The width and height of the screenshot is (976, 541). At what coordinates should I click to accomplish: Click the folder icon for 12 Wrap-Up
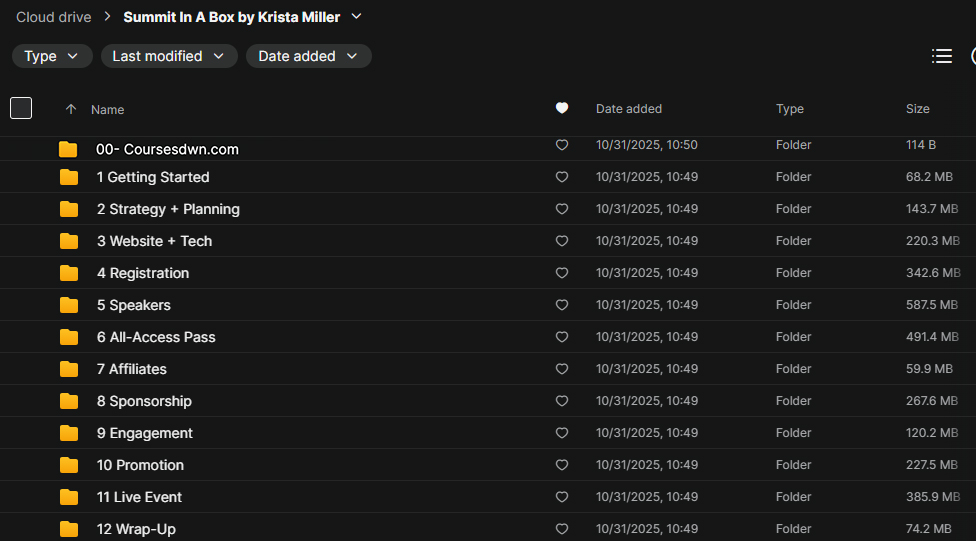coord(69,529)
